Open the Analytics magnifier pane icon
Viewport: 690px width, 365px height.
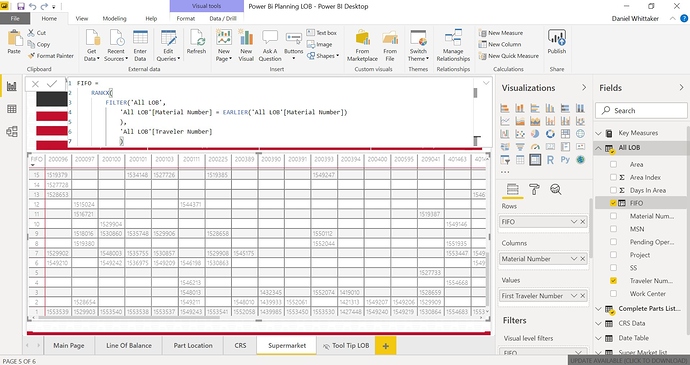(x=556, y=189)
